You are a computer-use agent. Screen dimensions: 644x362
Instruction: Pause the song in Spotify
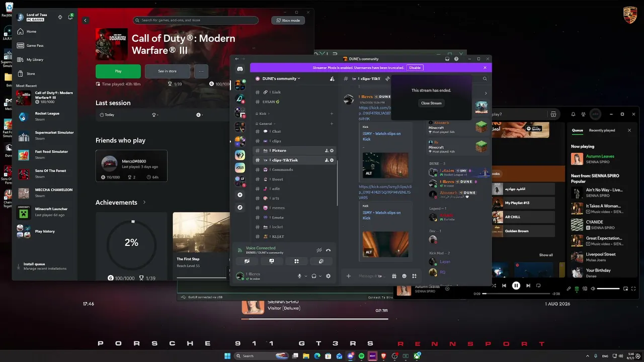click(x=516, y=286)
